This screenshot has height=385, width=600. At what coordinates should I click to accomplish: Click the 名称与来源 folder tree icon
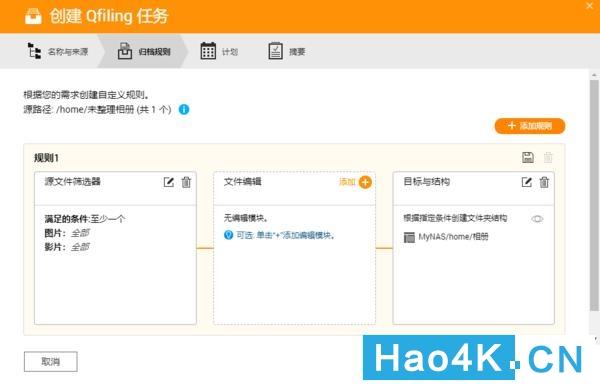pyautogui.click(x=34, y=51)
